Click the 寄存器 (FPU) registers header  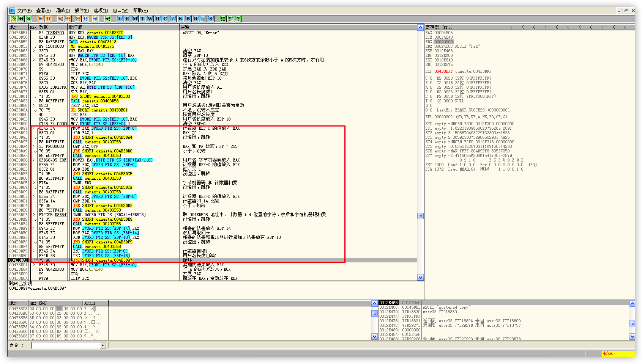click(x=439, y=27)
